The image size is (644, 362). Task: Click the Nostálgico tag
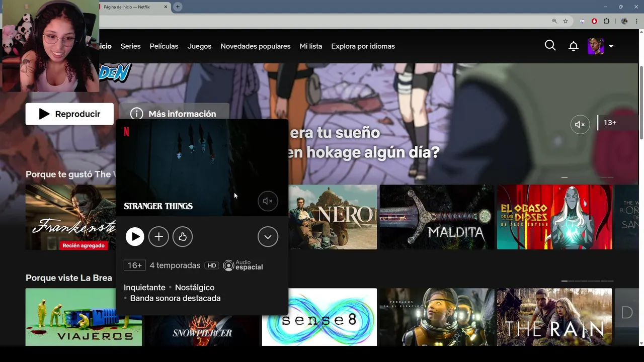pyautogui.click(x=195, y=288)
